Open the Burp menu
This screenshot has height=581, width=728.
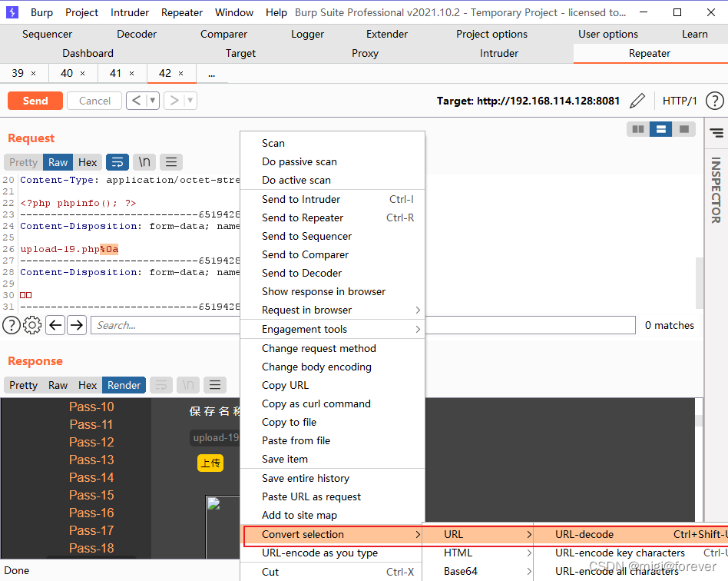coord(41,12)
